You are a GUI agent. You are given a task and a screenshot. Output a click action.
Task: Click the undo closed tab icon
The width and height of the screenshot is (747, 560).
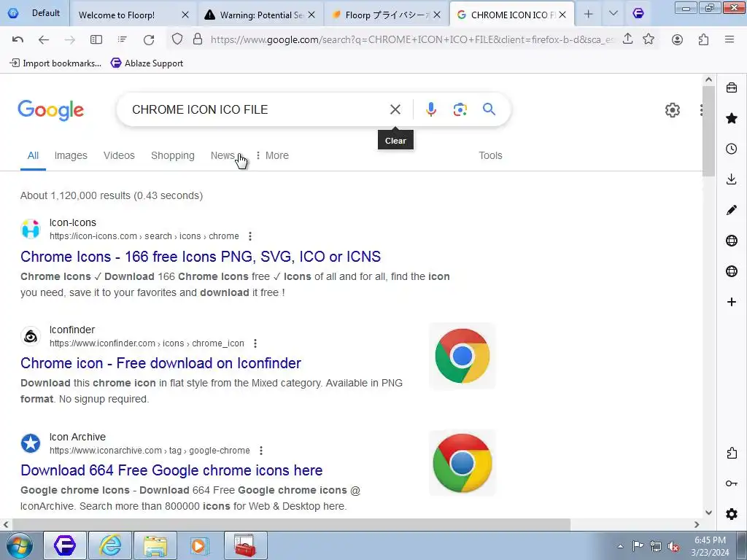(18, 39)
